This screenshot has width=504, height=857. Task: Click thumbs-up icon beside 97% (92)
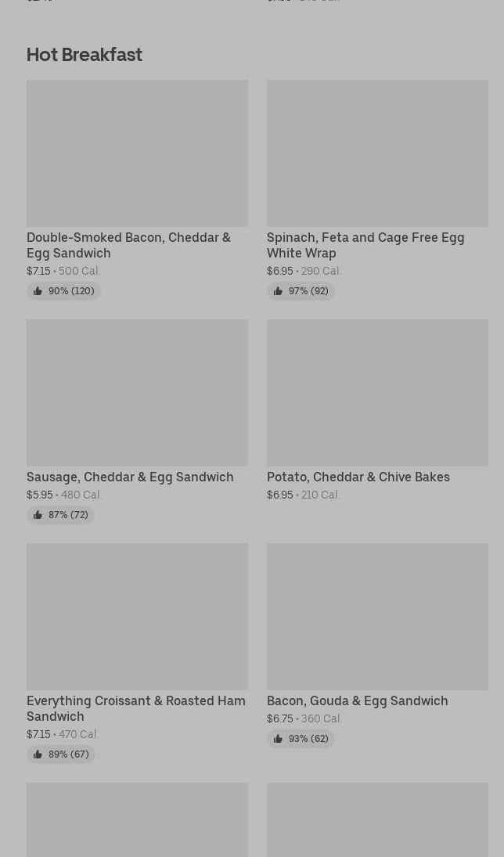(279, 291)
